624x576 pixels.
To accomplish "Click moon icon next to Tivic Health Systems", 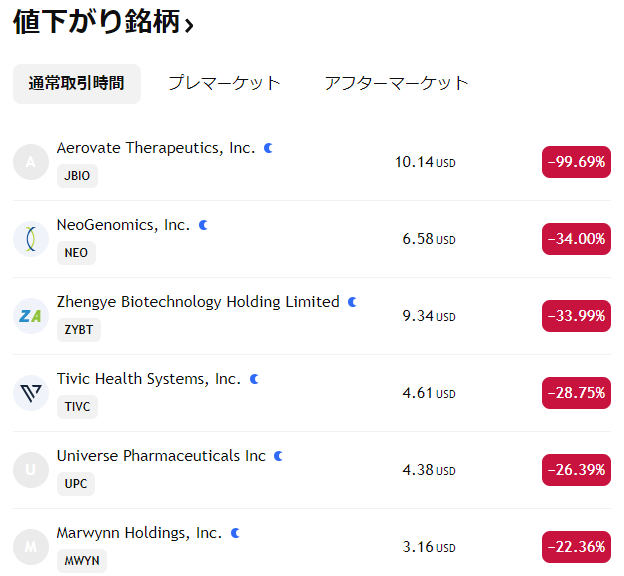I will click(254, 379).
